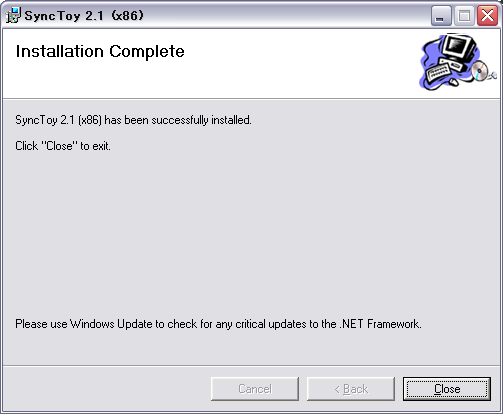Click the Installation Complete heading

coord(100,51)
